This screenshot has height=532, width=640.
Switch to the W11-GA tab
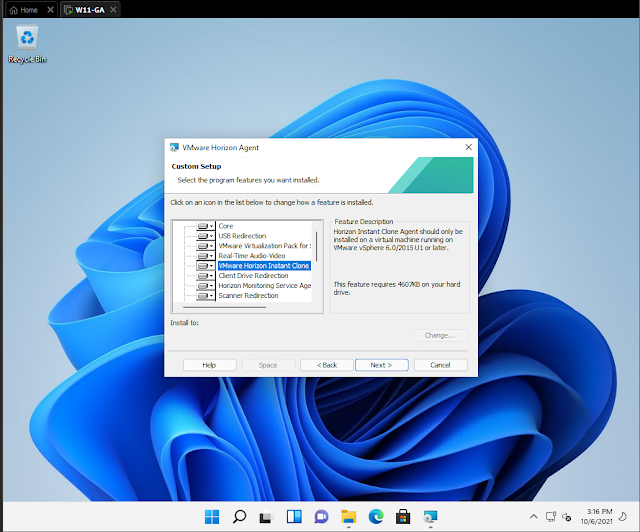(85, 10)
